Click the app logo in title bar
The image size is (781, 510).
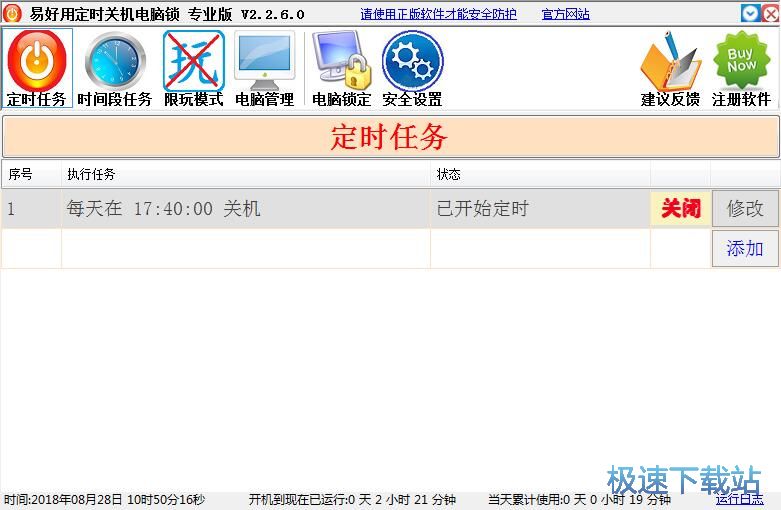pos(12,13)
